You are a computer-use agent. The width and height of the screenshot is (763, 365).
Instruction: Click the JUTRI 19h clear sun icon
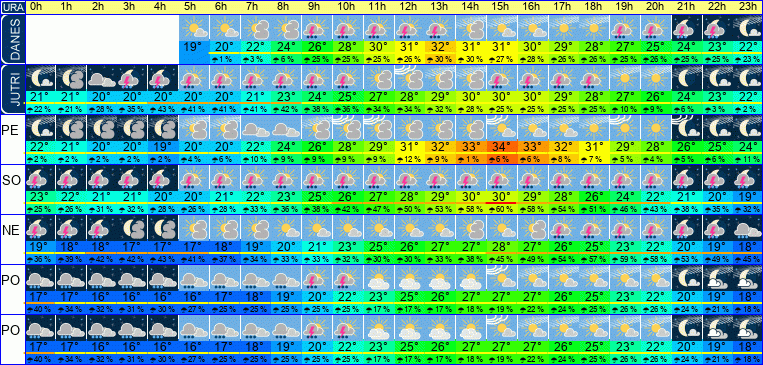[x=624, y=78]
